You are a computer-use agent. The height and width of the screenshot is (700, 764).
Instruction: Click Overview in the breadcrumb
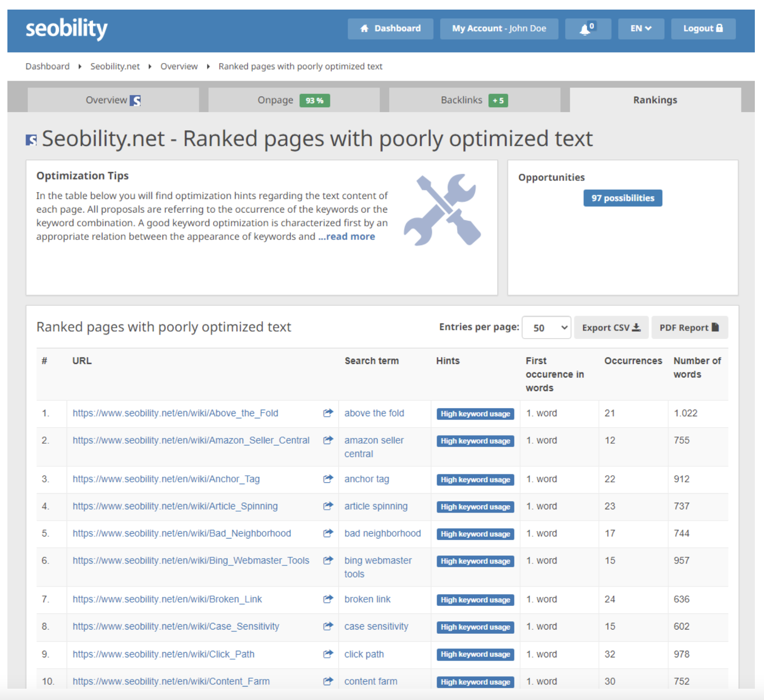pyautogui.click(x=179, y=66)
